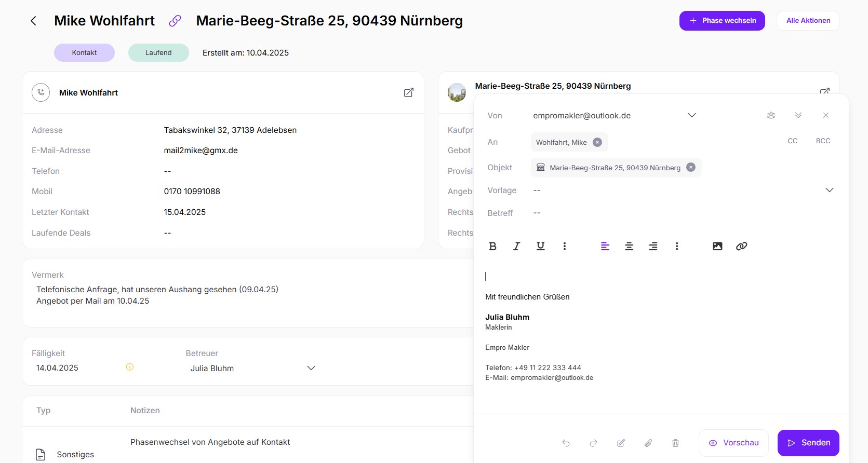Image resolution: width=868 pixels, height=463 pixels.
Task: Open Alle Aktionen menu
Action: [x=808, y=21]
